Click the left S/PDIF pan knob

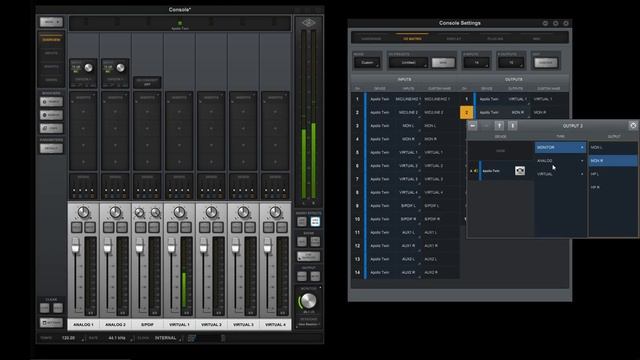coord(140,213)
